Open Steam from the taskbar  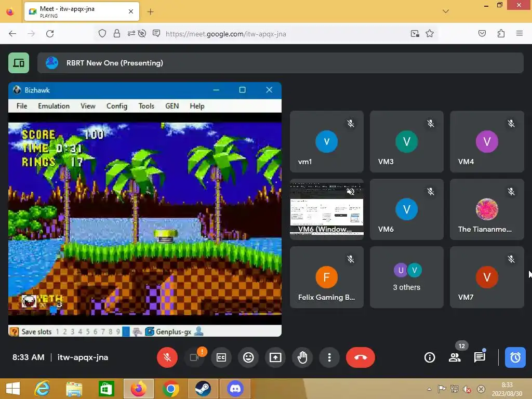(x=203, y=389)
